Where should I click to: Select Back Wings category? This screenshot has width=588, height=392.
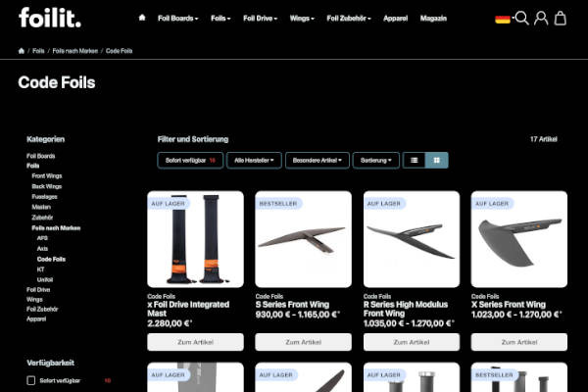tap(46, 186)
